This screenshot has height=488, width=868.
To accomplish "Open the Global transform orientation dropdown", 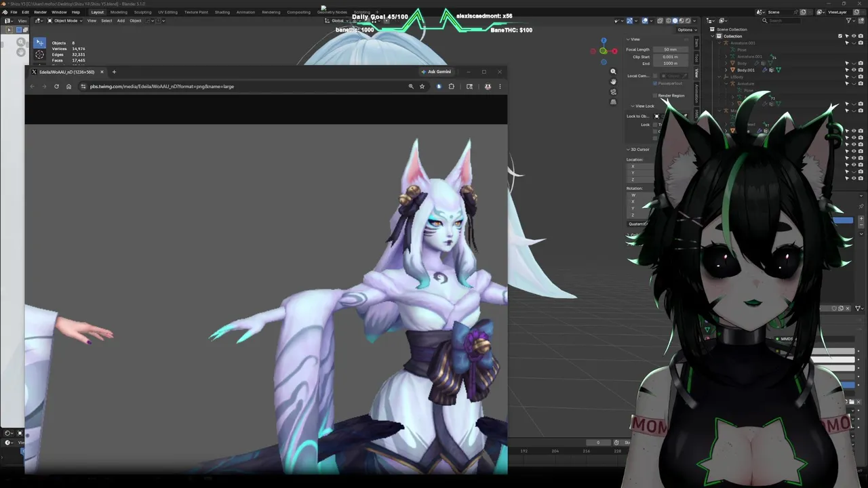I will coord(337,20).
